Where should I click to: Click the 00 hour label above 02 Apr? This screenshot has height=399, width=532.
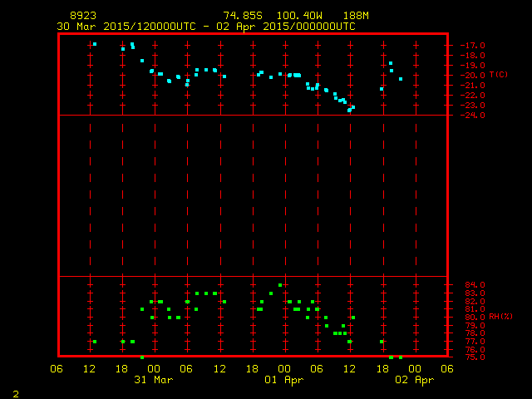point(415,369)
